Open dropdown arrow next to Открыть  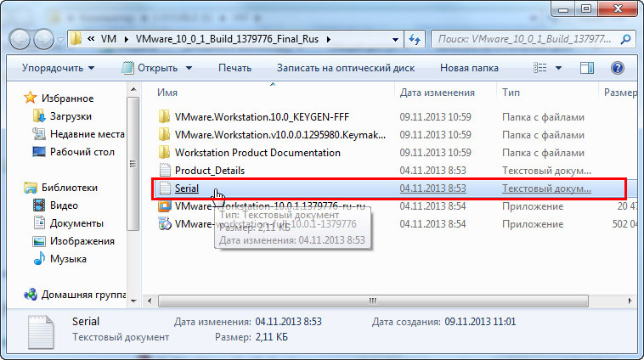pyautogui.click(x=189, y=68)
